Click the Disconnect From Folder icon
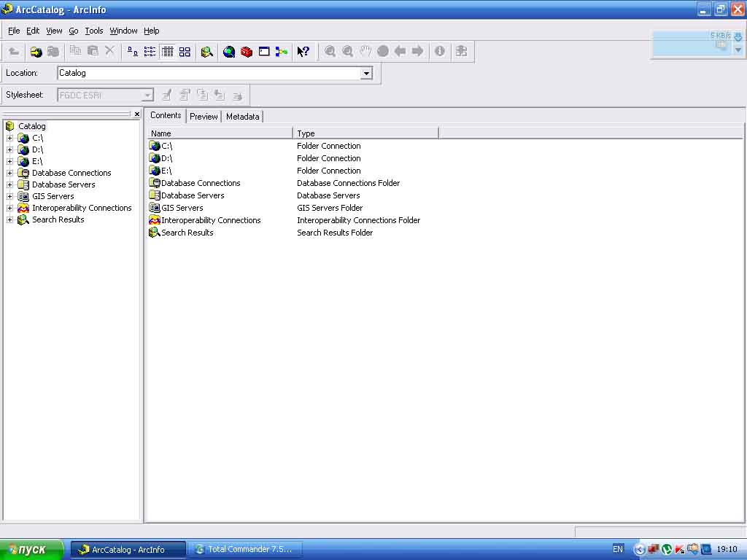 click(53, 52)
